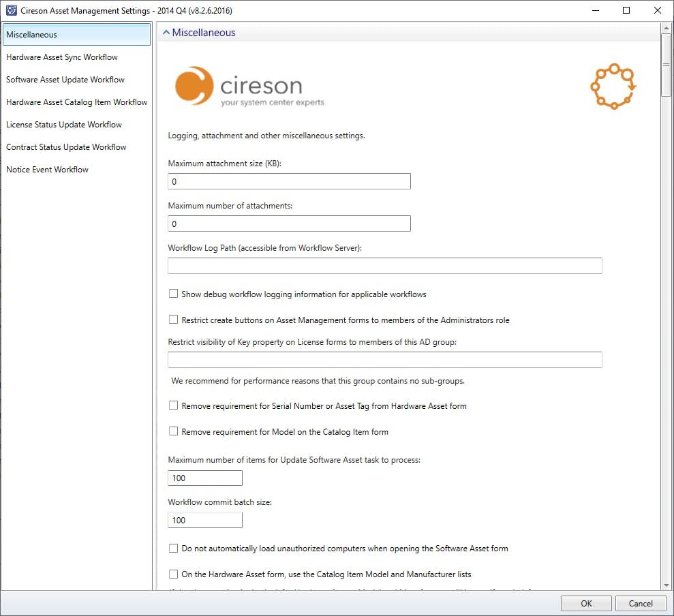674x616 pixels.
Task: Toggle Do not automatically load unauthorized computers
Action: pos(173,548)
